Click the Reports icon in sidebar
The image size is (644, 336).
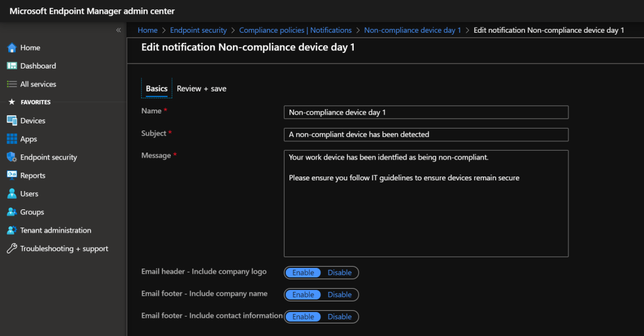tap(11, 176)
